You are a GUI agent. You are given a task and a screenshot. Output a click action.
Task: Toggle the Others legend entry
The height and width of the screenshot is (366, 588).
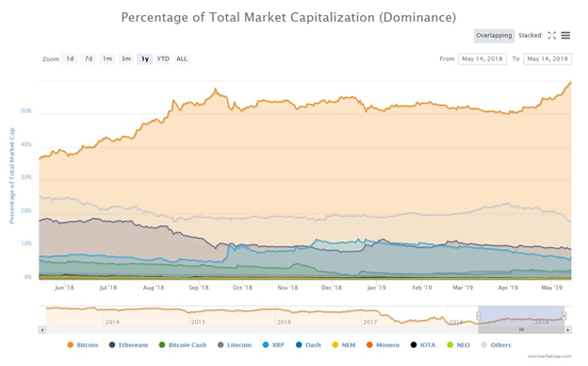coord(496,345)
